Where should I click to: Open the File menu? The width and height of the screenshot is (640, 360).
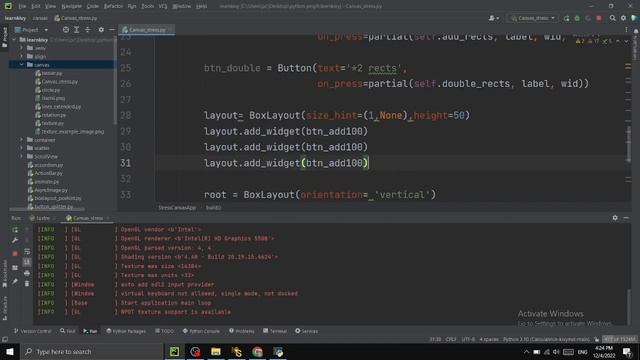22,6
